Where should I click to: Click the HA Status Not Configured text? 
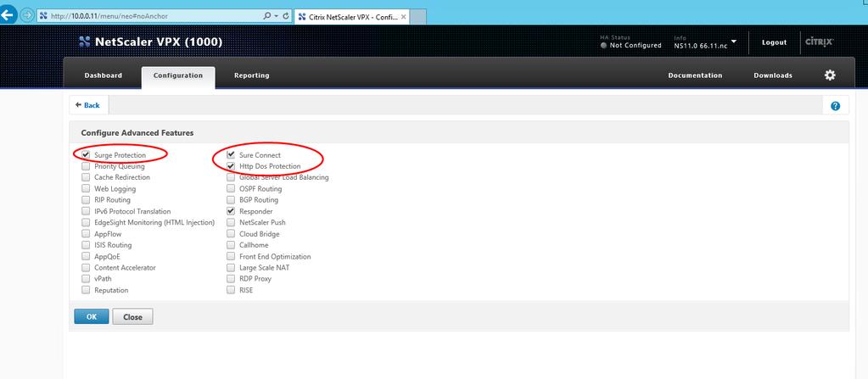coord(635,46)
